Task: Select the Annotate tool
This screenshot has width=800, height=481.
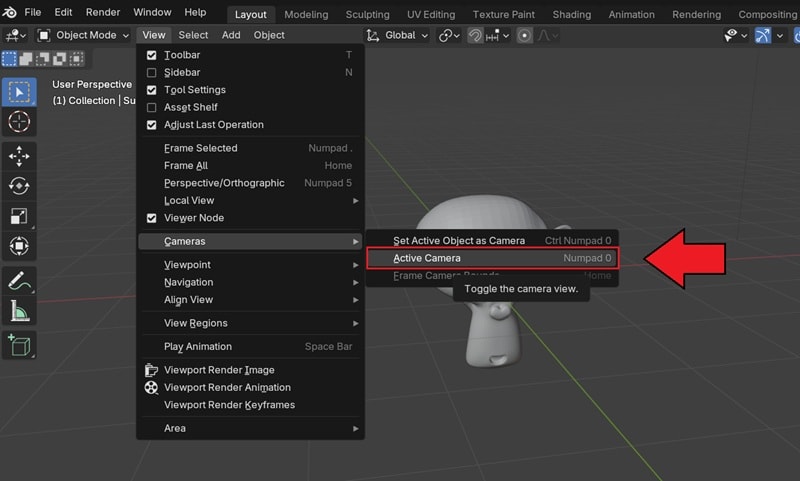Action: [x=19, y=281]
